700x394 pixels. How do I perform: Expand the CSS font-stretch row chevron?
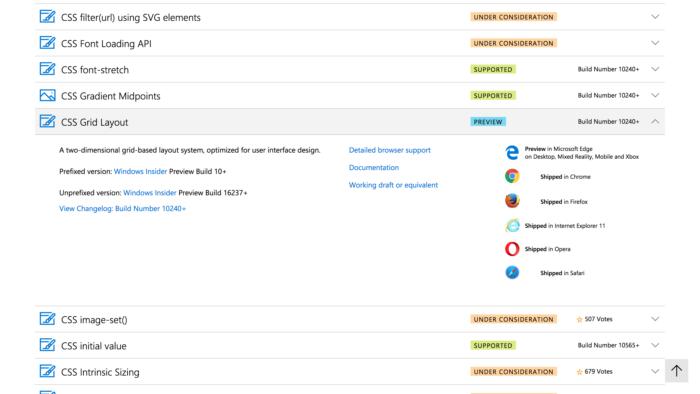(655, 69)
